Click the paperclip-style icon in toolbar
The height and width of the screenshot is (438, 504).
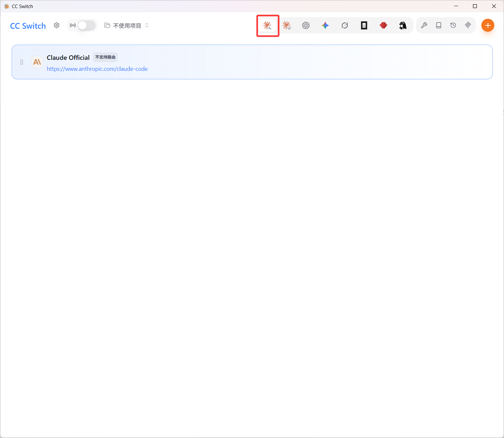point(468,25)
